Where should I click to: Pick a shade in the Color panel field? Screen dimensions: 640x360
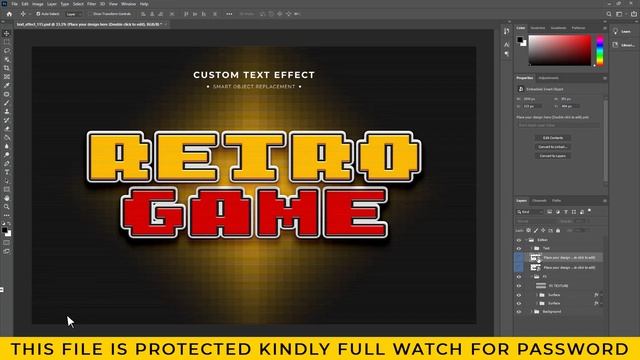(560, 50)
